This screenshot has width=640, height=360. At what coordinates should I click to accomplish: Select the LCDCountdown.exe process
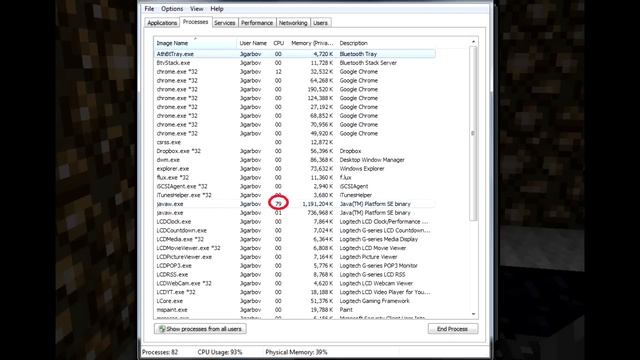click(294, 231)
